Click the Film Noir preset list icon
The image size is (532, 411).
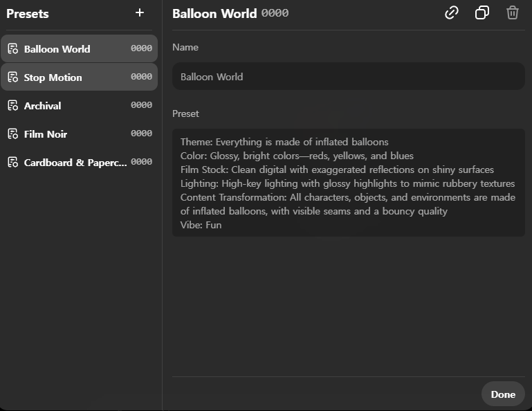(x=13, y=134)
